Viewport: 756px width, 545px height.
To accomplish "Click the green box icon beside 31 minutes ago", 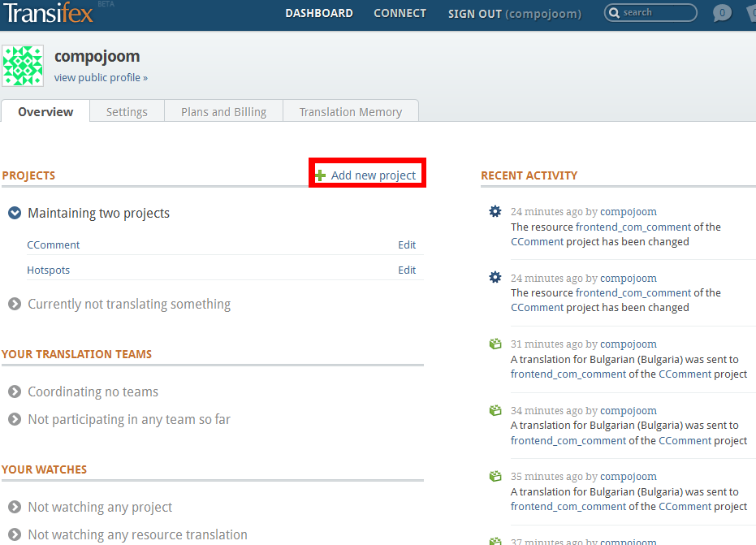I will 495,344.
